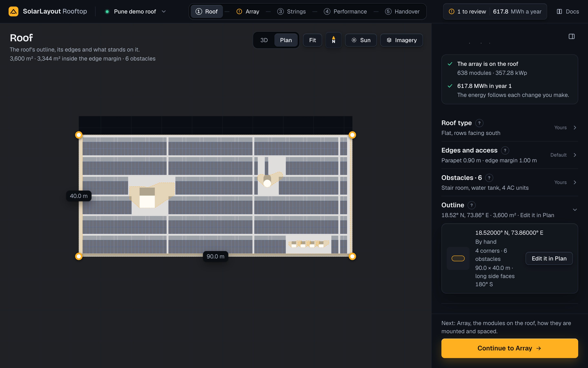Click 617.8 MWh a year readout
Viewport: 588px width, 368px height.
tap(517, 11)
